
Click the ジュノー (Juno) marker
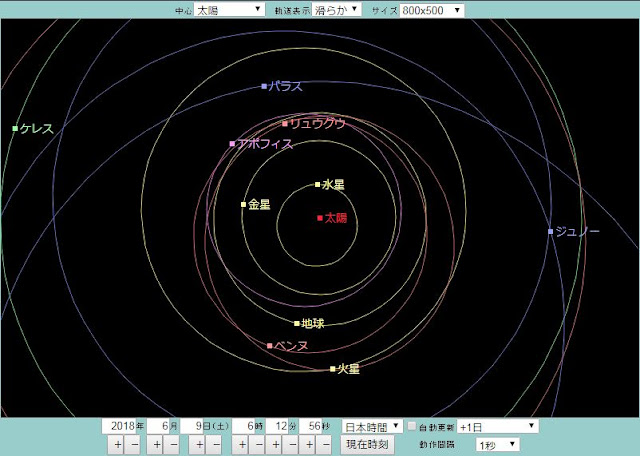[551, 231]
